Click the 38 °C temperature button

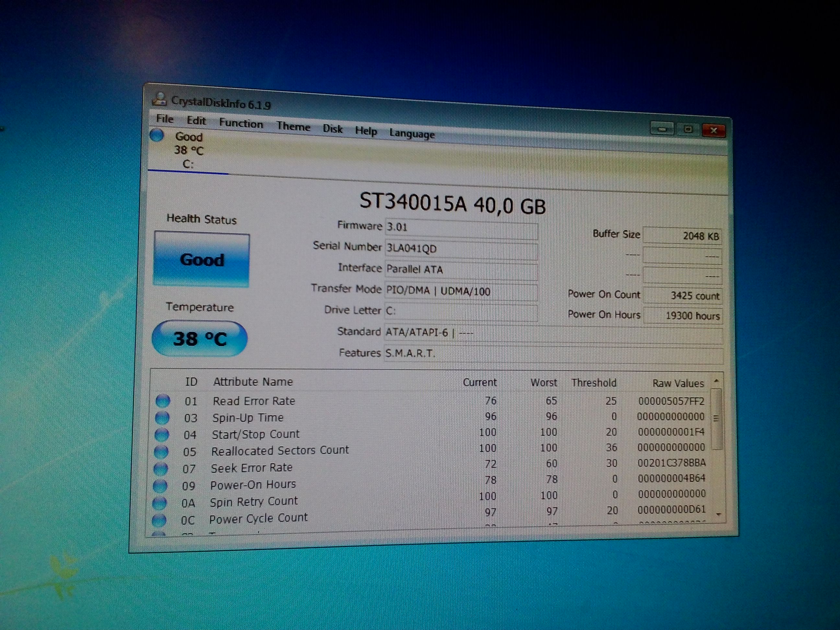point(200,338)
